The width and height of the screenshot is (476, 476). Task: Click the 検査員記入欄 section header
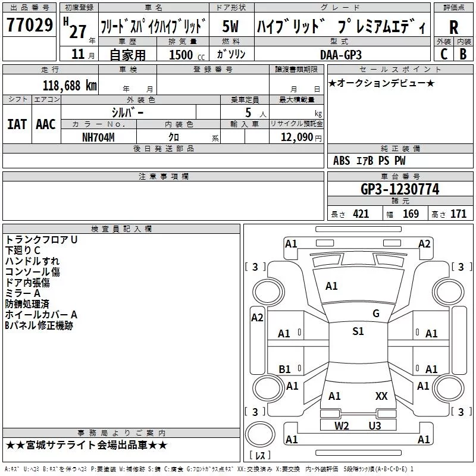point(121,229)
